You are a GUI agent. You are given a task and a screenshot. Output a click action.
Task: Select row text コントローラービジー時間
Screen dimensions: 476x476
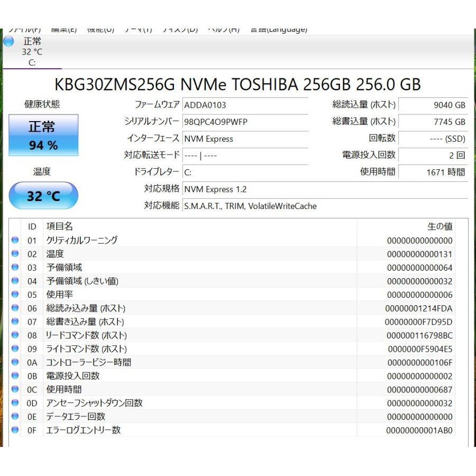click(x=88, y=362)
